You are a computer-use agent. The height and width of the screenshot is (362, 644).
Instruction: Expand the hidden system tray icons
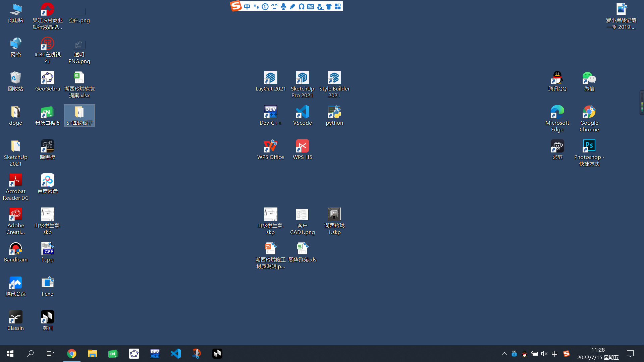(x=504, y=354)
